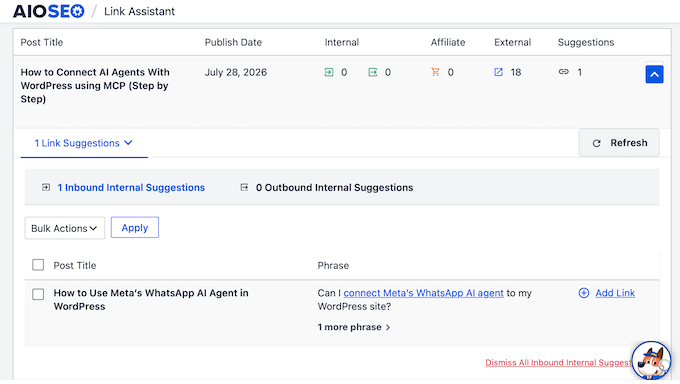Click the inbound internal links icon in post row
This screenshot has height=384, width=680.
point(329,72)
